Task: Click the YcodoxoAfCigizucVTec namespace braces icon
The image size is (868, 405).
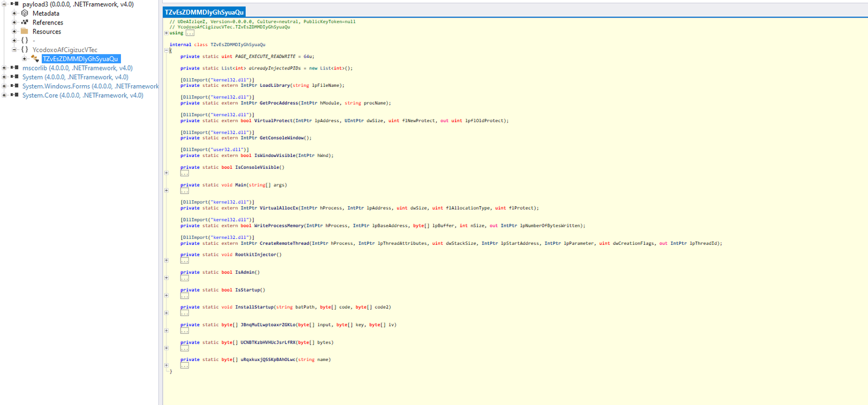Action: point(24,49)
